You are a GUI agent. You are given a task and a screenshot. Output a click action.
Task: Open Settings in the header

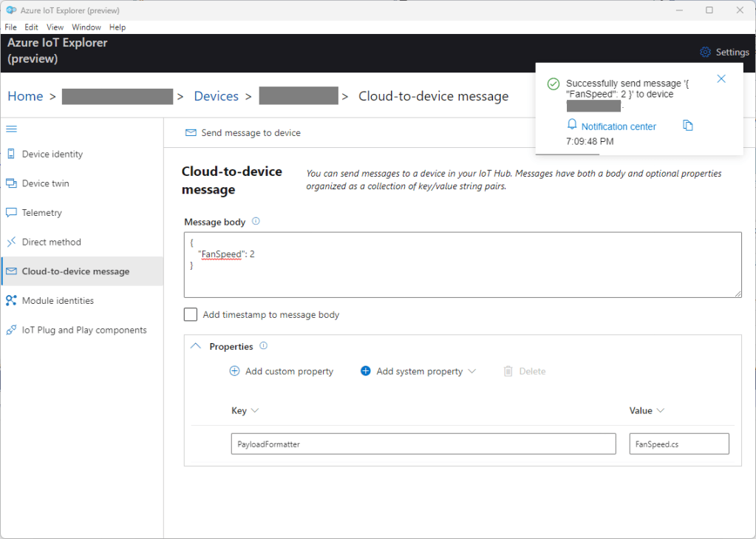[x=724, y=52]
